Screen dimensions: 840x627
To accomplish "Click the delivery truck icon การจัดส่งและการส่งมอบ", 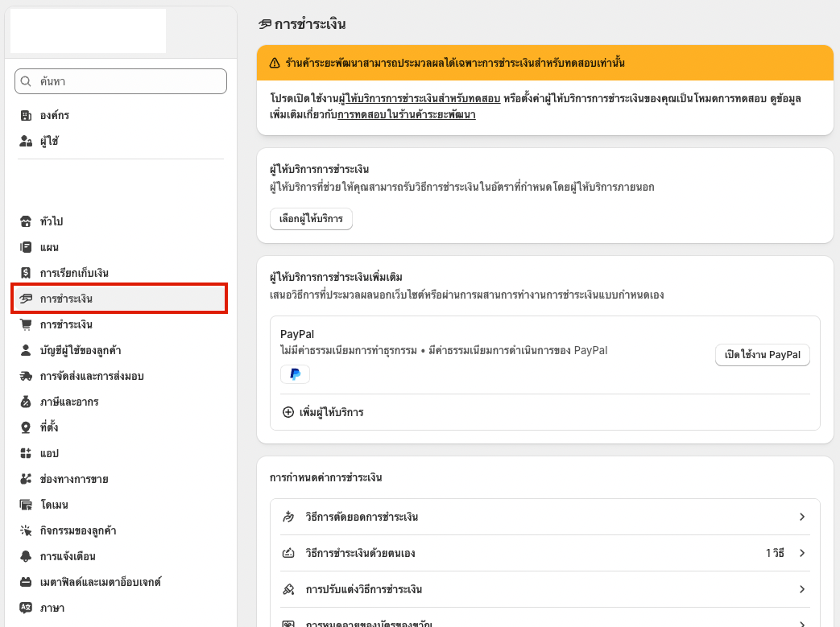I will [x=26, y=376].
